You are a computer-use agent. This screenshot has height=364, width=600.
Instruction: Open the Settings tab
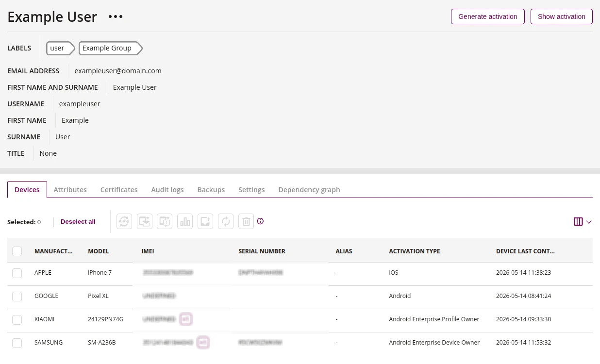tap(251, 190)
